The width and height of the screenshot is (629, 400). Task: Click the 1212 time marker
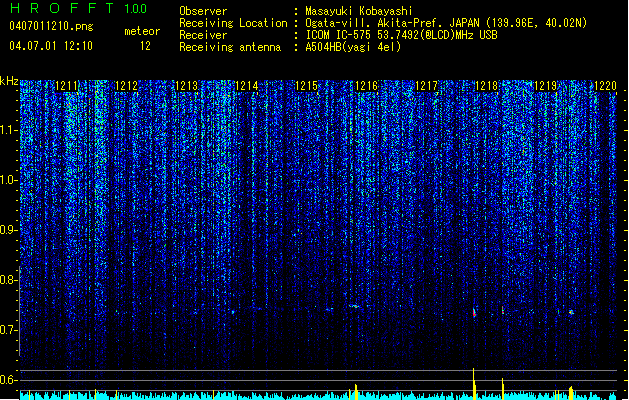[126, 86]
